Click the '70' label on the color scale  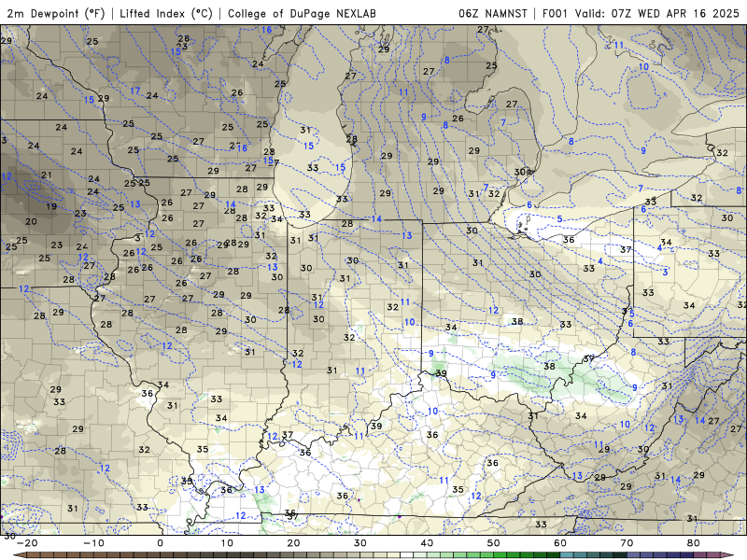[627, 543]
